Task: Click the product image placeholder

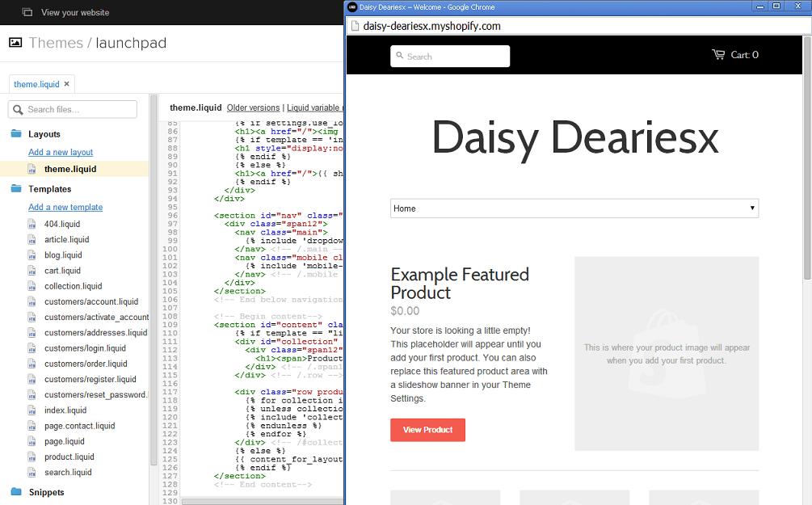Action: point(667,354)
